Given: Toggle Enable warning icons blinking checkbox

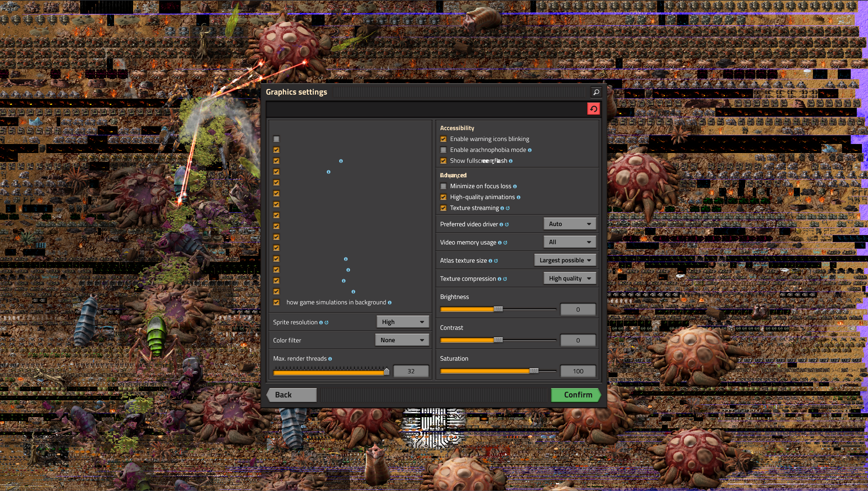Looking at the screenshot, I should [x=444, y=139].
